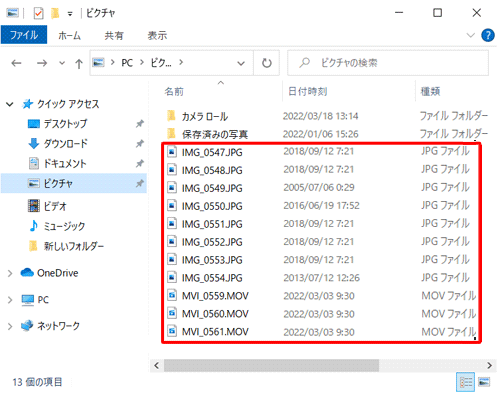Click the pin icon next to ダウンロード
The image size is (500, 399).
pyautogui.click(x=140, y=144)
